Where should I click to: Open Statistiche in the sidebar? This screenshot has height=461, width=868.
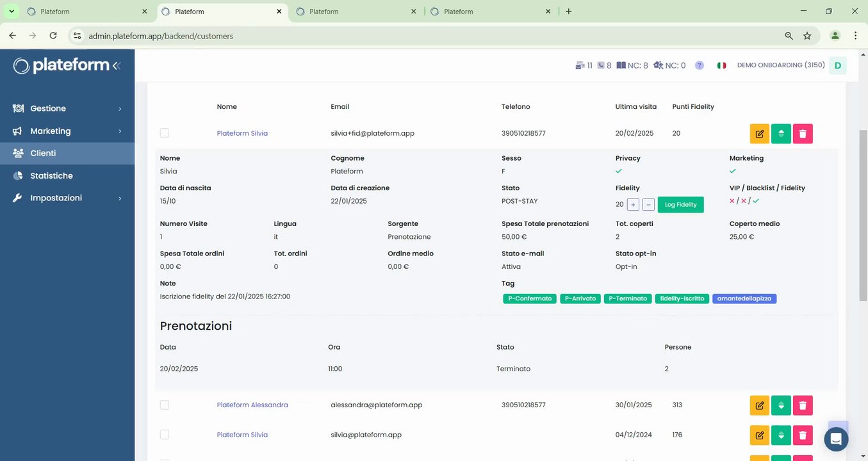[x=67, y=176]
